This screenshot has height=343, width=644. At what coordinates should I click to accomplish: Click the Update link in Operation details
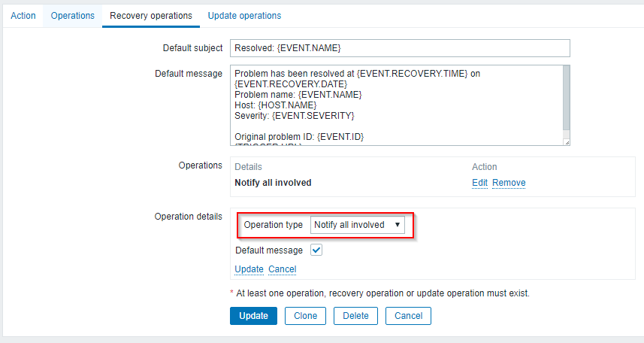pos(249,269)
